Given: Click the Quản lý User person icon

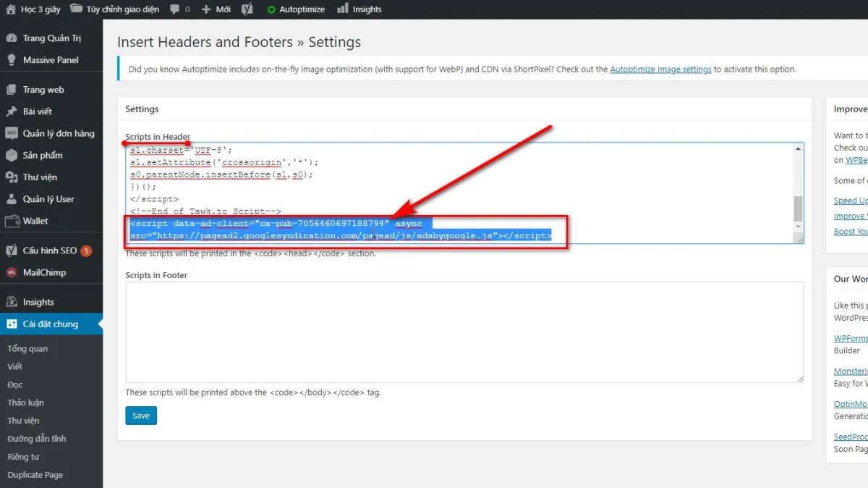Looking at the screenshot, I should [11, 199].
